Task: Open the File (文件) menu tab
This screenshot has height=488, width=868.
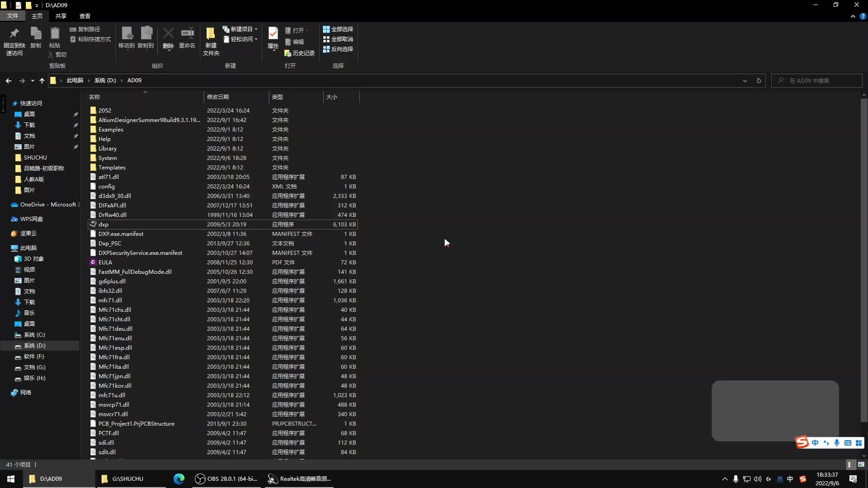Action: 13,16
